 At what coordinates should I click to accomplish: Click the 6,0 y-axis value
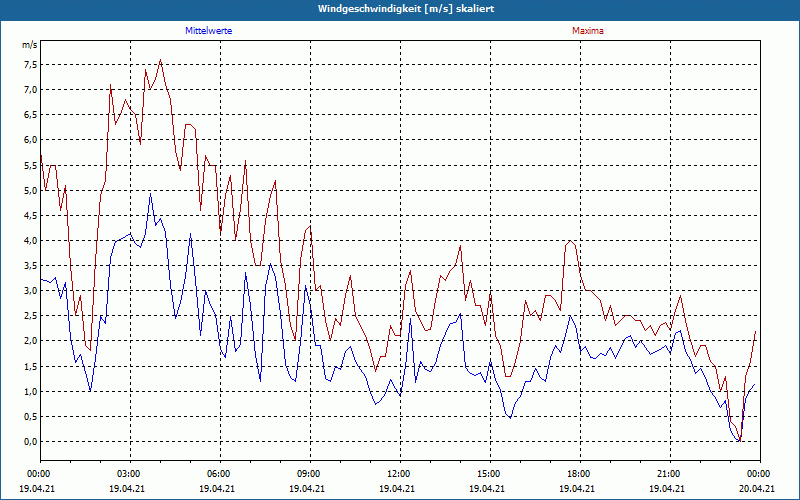tap(30, 140)
